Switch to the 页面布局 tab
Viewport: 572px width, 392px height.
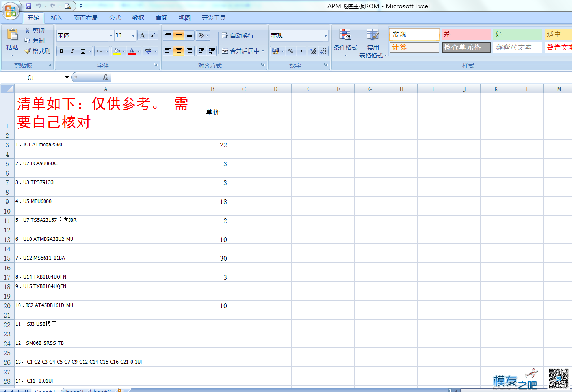coord(86,18)
